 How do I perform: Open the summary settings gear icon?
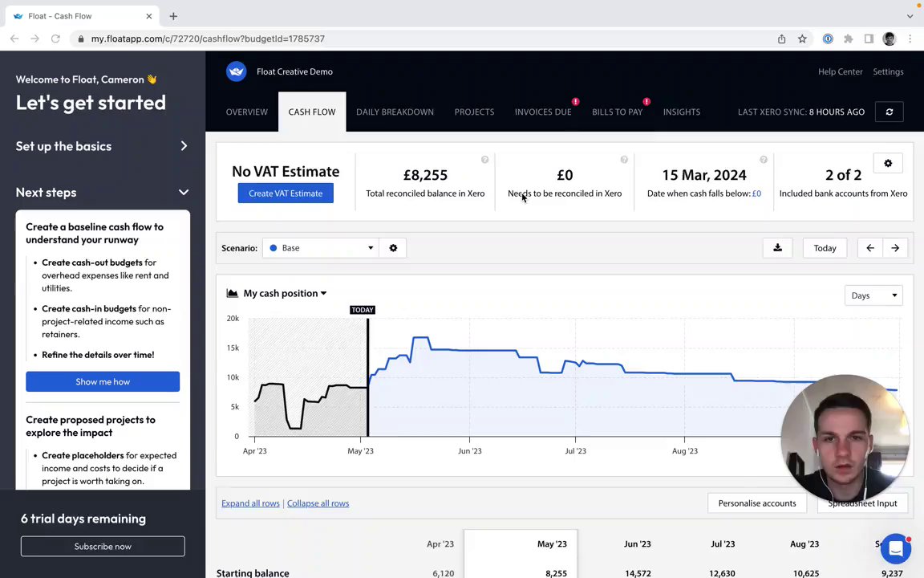click(x=888, y=164)
